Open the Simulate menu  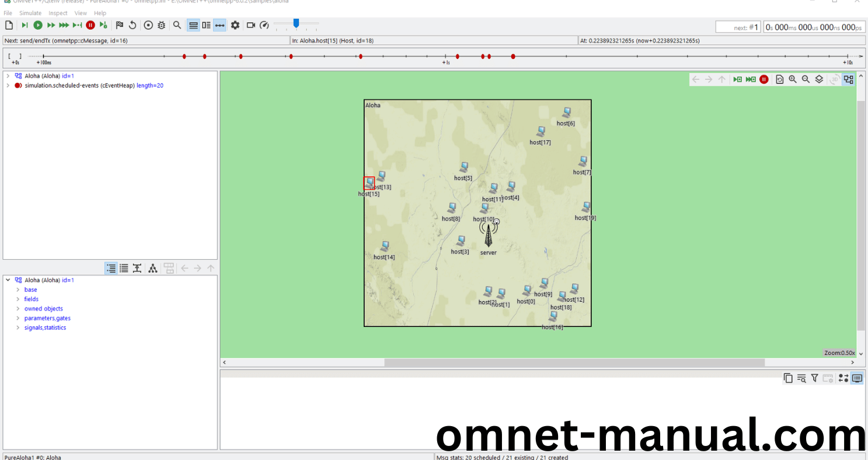coord(30,13)
